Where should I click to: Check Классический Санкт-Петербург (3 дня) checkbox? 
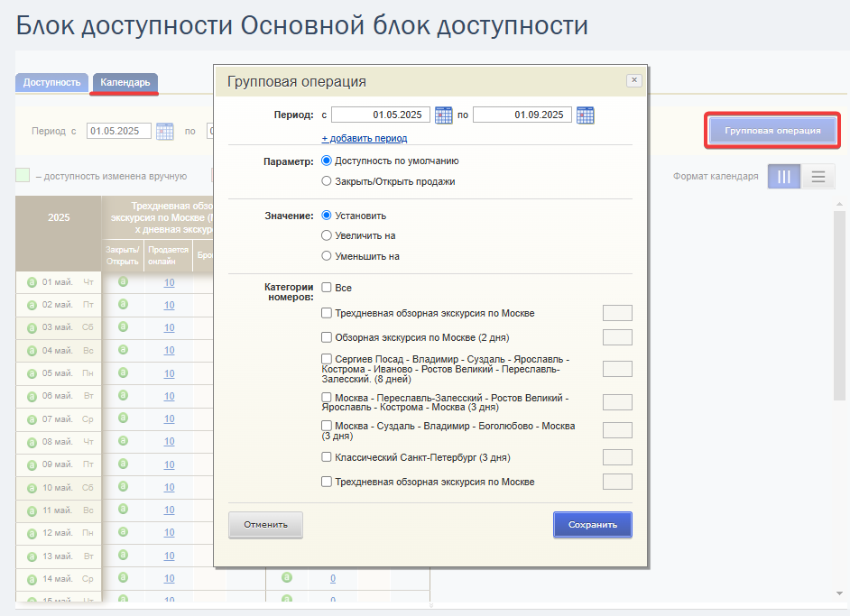[327, 456]
